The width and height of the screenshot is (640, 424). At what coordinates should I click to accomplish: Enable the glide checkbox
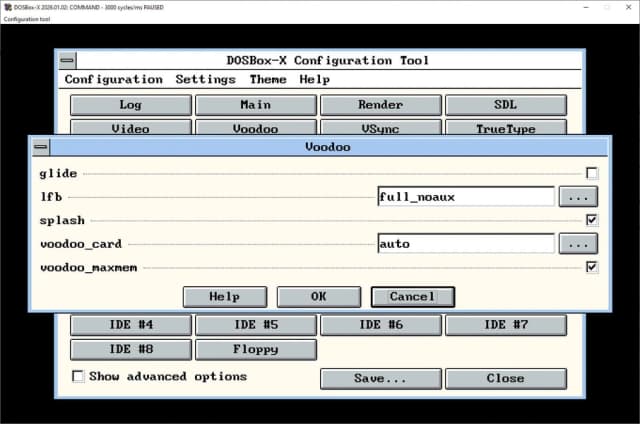click(x=592, y=173)
